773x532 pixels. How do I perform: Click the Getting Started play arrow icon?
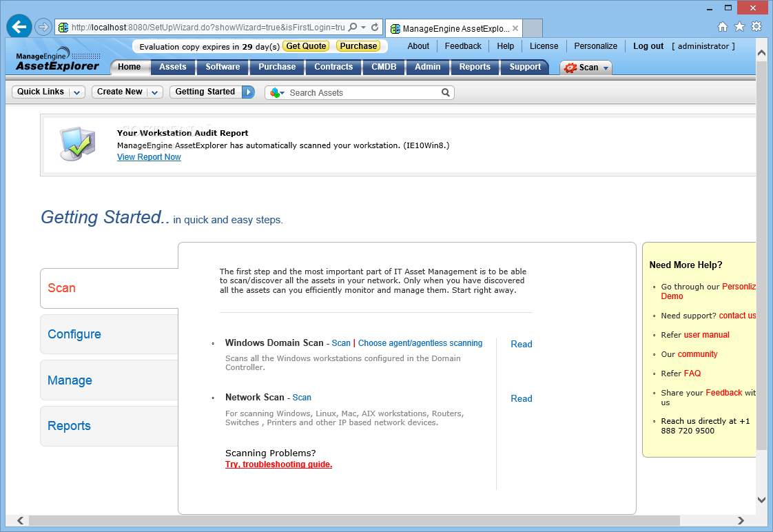(x=248, y=92)
